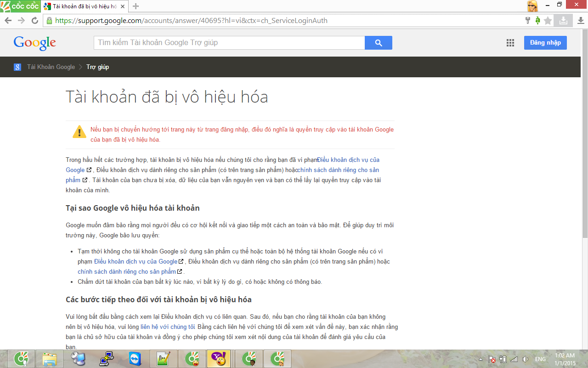
Task: Open the volume speaker tray icon
Action: click(x=526, y=359)
